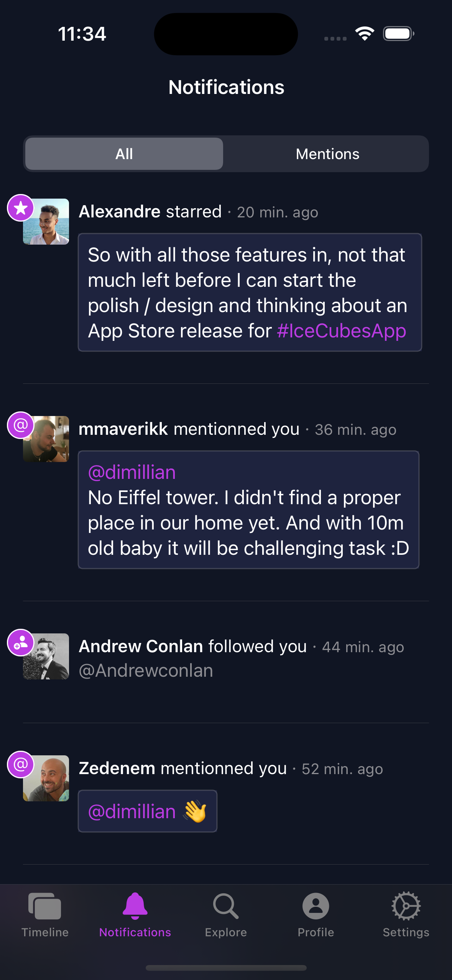Tap the Zedenem username
The image size is (452, 980).
(x=117, y=768)
